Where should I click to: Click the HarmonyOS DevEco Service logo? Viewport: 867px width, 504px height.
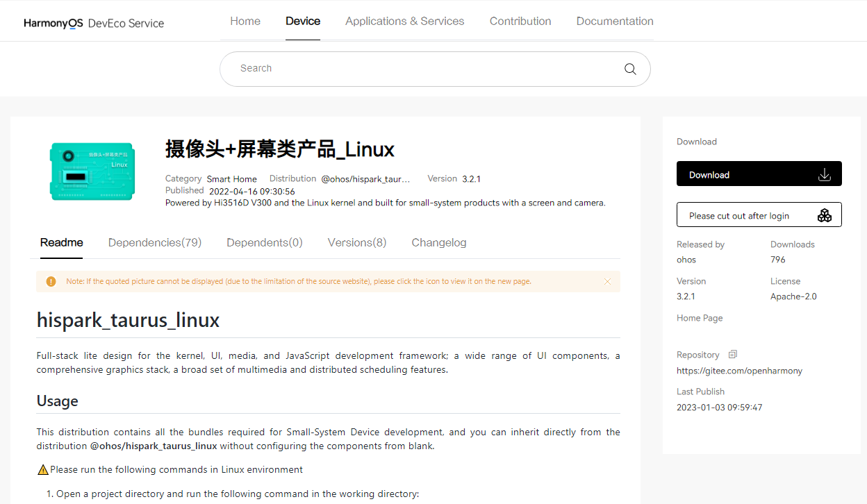94,23
